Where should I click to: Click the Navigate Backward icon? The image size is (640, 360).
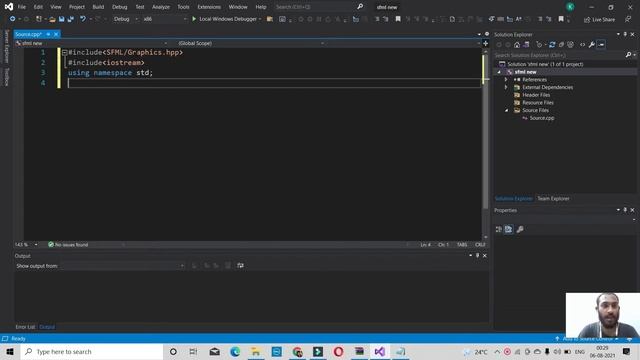click(12, 19)
